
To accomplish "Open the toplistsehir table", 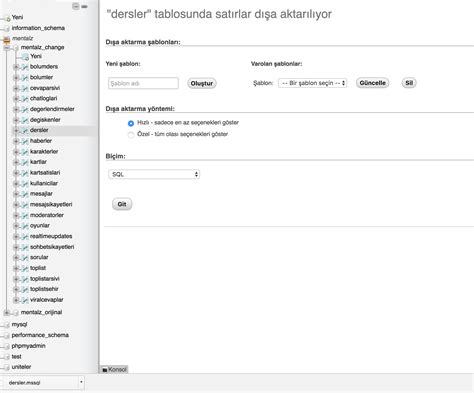I will click(44, 289).
